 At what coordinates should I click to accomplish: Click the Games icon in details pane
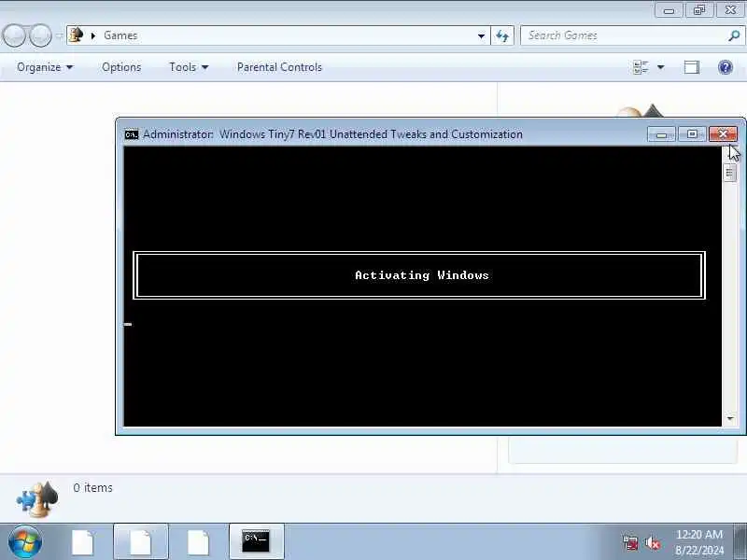click(37, 499)
